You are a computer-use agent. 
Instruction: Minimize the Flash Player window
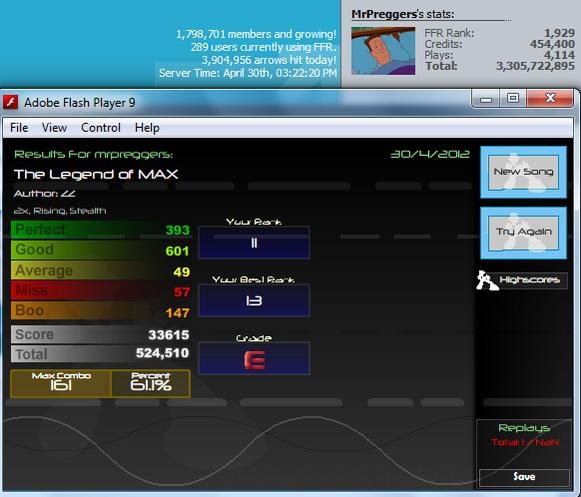coord(486,99)
